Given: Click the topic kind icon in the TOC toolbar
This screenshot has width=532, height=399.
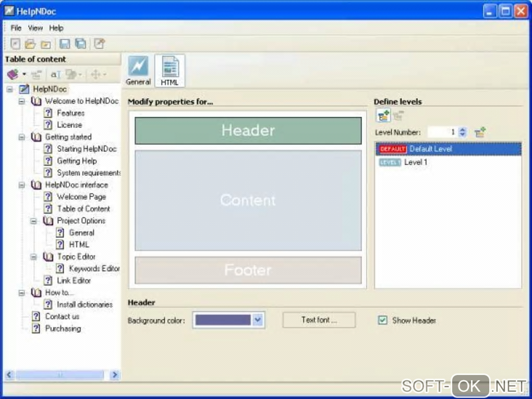Looking at the screenshot, I should coord(71,74).
